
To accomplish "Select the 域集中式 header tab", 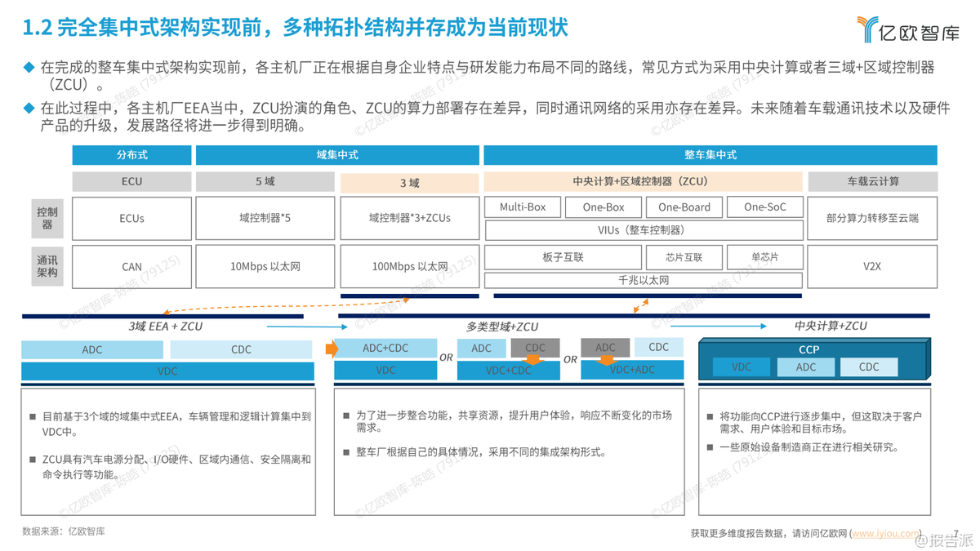I will click(x=337, y=155).
